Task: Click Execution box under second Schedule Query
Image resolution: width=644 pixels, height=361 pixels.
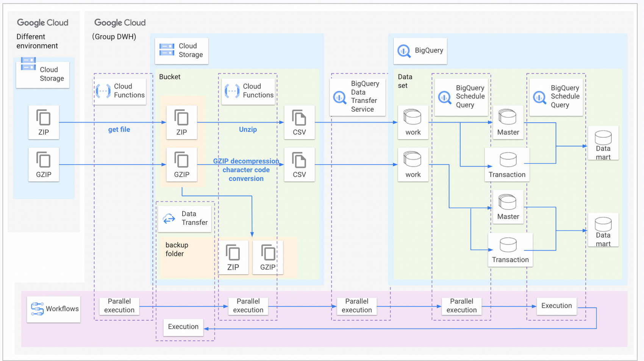Action: tap(556, 306)
